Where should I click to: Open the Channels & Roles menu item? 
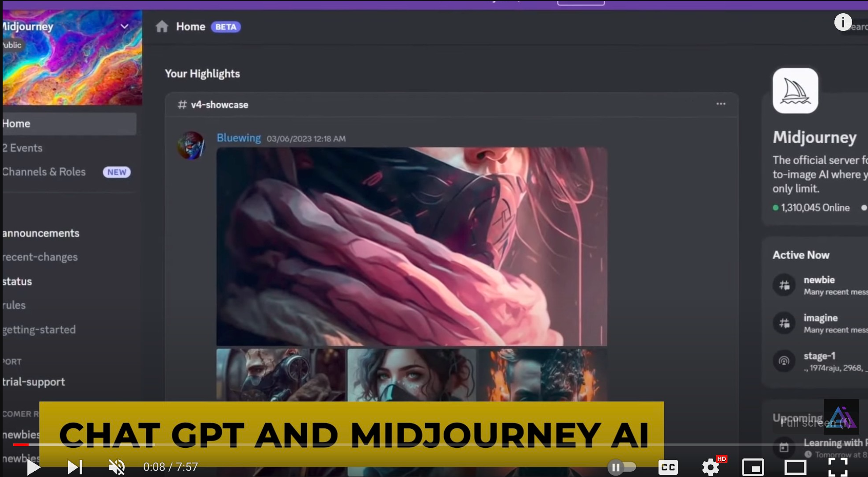44,172
